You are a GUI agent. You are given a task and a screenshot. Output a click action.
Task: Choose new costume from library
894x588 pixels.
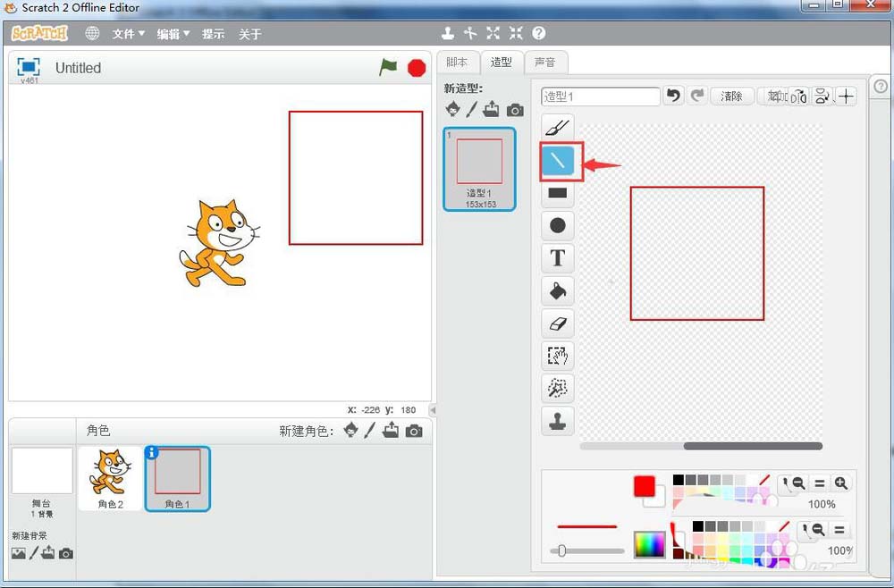[x=452, y=109]
